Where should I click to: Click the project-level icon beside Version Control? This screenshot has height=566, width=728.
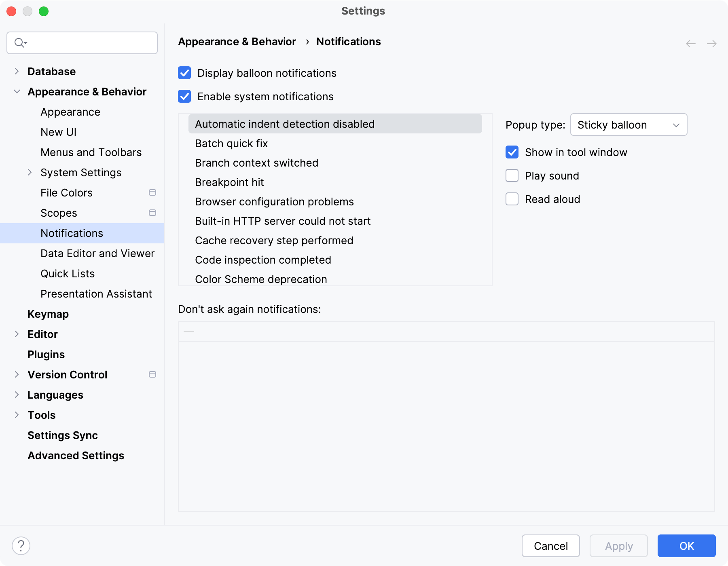tap(152, 374)
